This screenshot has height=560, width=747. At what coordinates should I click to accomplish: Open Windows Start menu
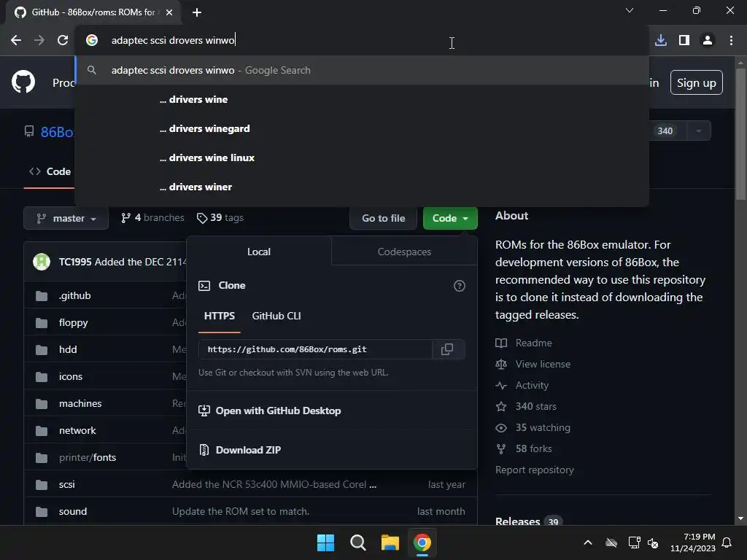tap(326, 542)
